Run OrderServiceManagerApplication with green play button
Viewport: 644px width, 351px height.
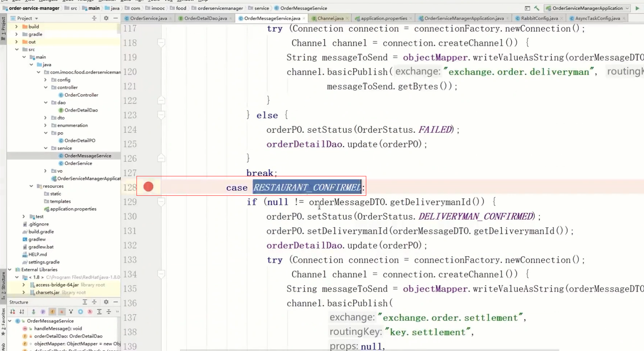tap(638, 8)
